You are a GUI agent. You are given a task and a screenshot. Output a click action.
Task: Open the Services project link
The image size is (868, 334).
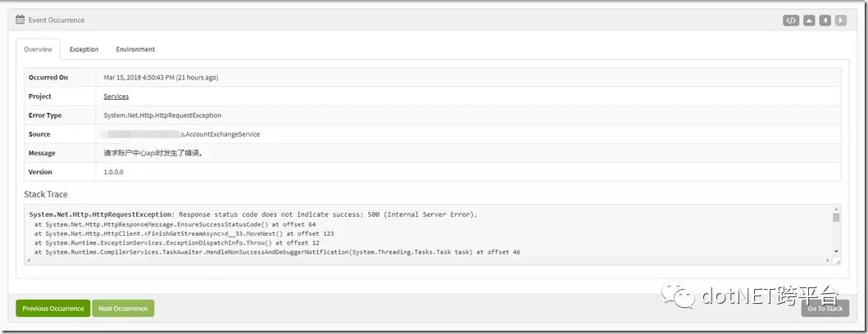coord(116,97)
